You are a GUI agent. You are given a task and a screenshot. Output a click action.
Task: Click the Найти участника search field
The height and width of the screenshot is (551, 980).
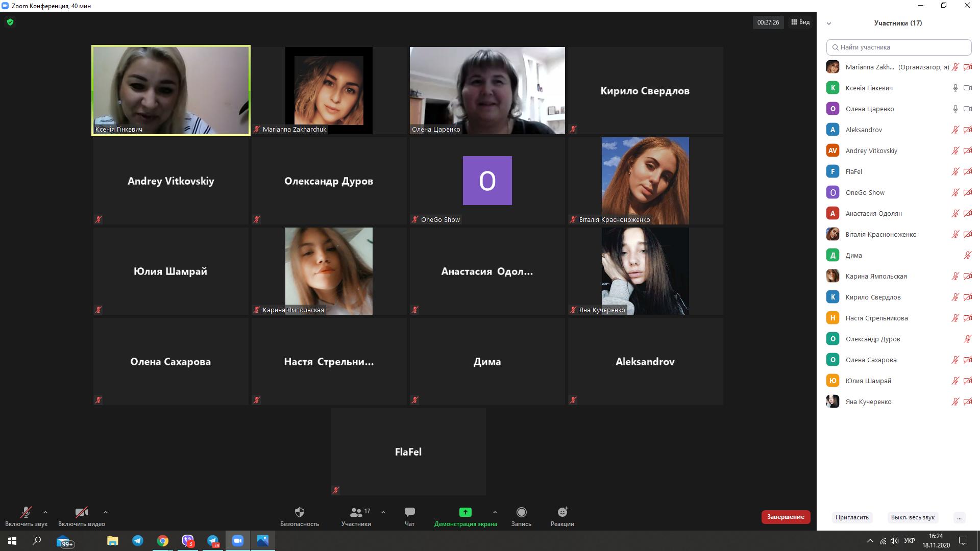point(898,47)
